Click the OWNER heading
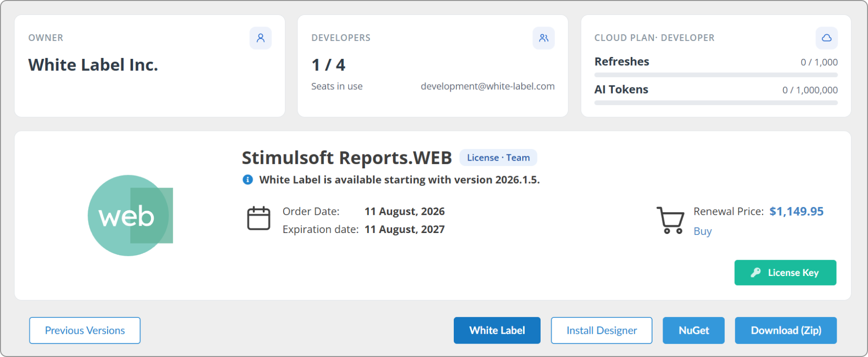The width and height of the screenshot is (868, 357). [46, 38]
